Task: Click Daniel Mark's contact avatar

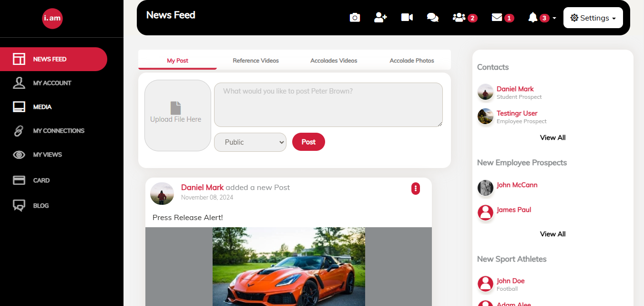Action: (x=485, y=92)
